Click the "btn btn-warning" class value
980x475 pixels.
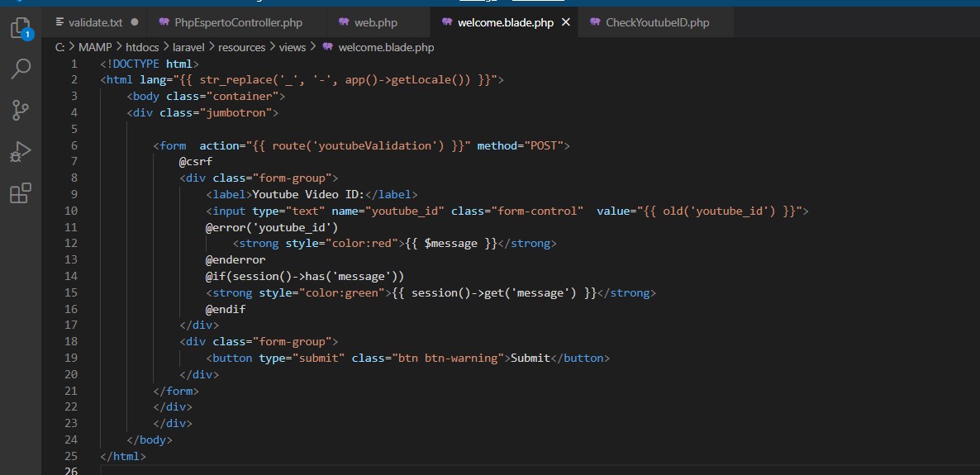click(x=448, y=358)
